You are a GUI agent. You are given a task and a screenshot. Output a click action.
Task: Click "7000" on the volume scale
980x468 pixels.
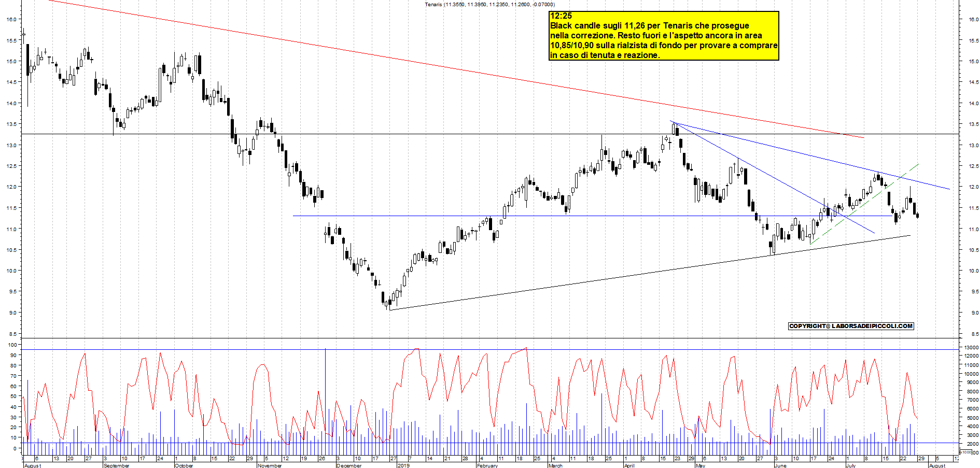click(x=972, y=400)
